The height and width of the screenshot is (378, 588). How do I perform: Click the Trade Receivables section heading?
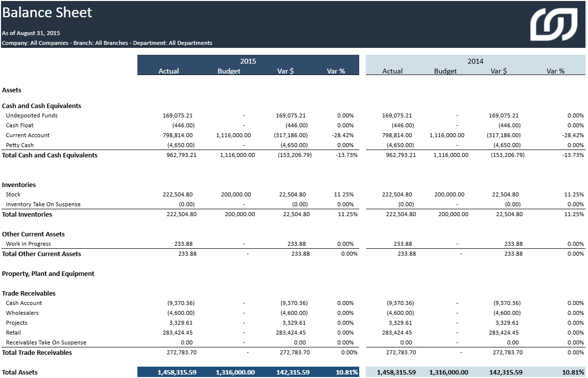29,293
